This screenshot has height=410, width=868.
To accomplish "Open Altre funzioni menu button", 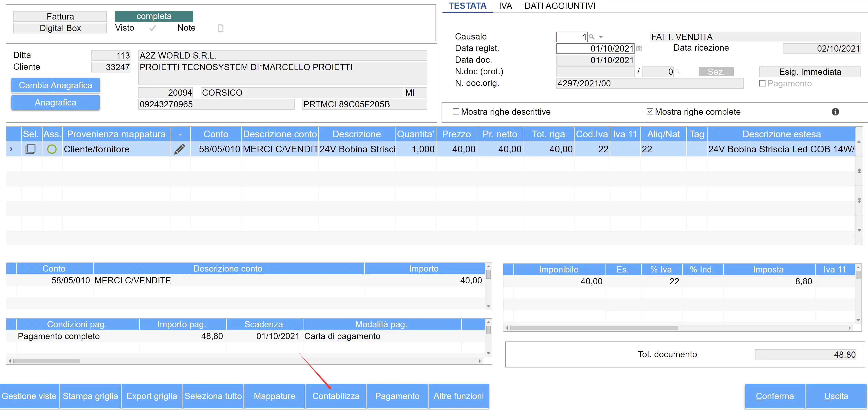I will pos(458,396).
